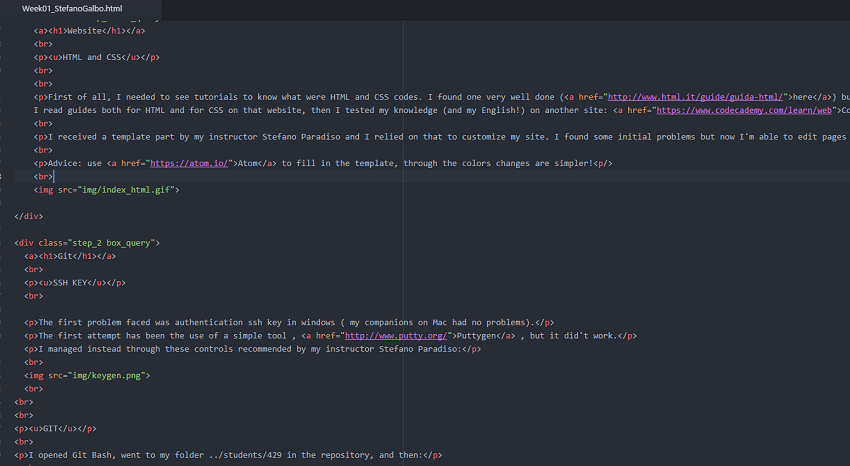850x466 pixels.
Task: Click the img src index_html.gif line
Action: (106, 190)
